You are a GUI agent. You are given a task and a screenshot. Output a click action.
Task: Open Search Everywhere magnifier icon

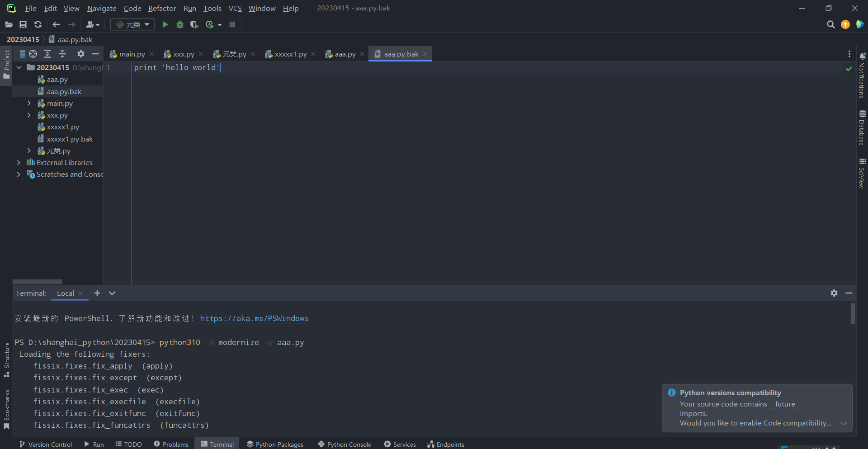(x=830, y=24)
